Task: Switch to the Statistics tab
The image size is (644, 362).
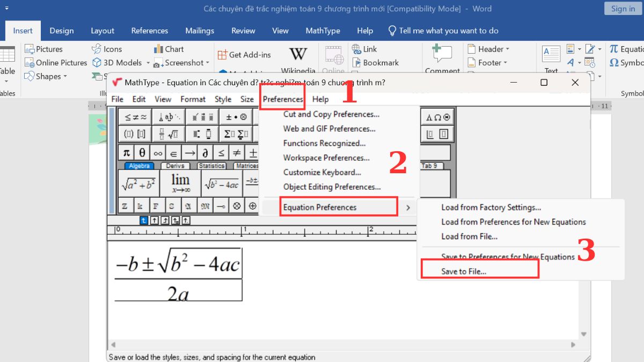Action: click(x=211, y=166)
